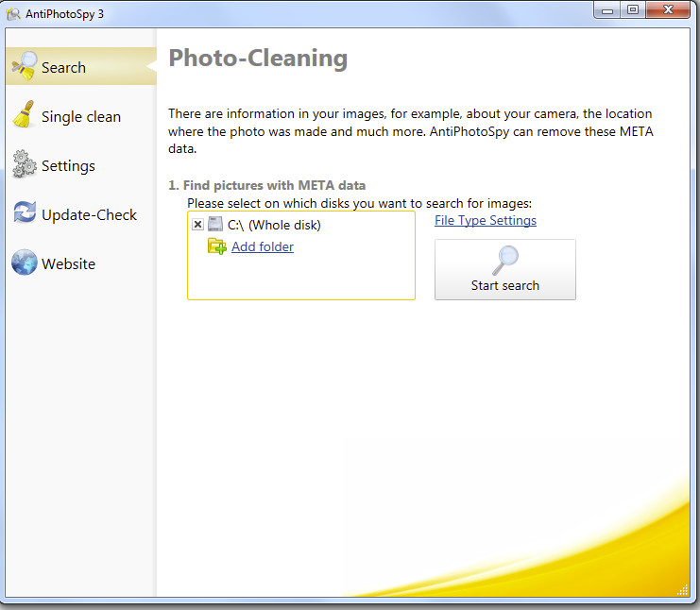Click the AntiPhotoSpy 3 title bar icon
The width and height of the screenshot is (700, 610).
pos(13,14)
